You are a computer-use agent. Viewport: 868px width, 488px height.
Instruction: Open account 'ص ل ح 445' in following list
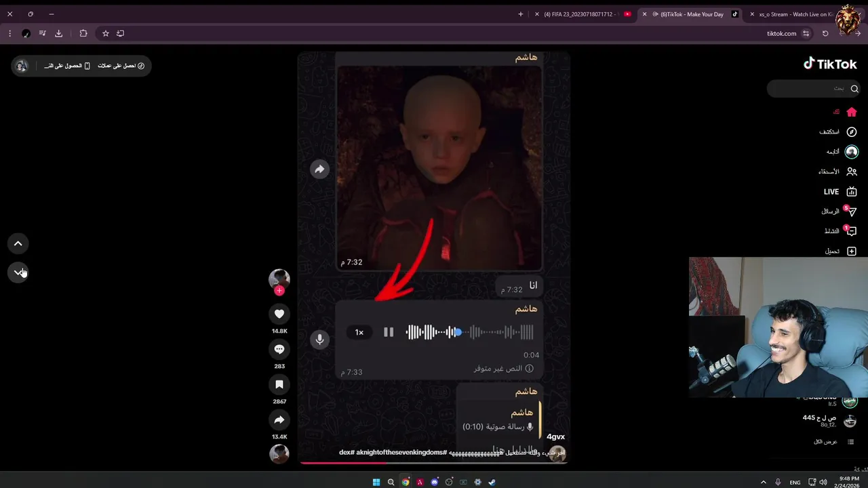(x=829, y=420)
